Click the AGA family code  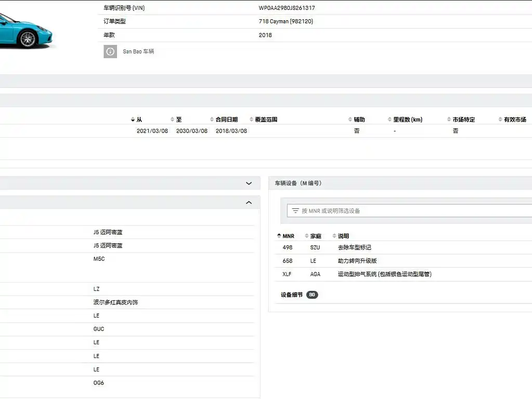(x=315, y=274)
